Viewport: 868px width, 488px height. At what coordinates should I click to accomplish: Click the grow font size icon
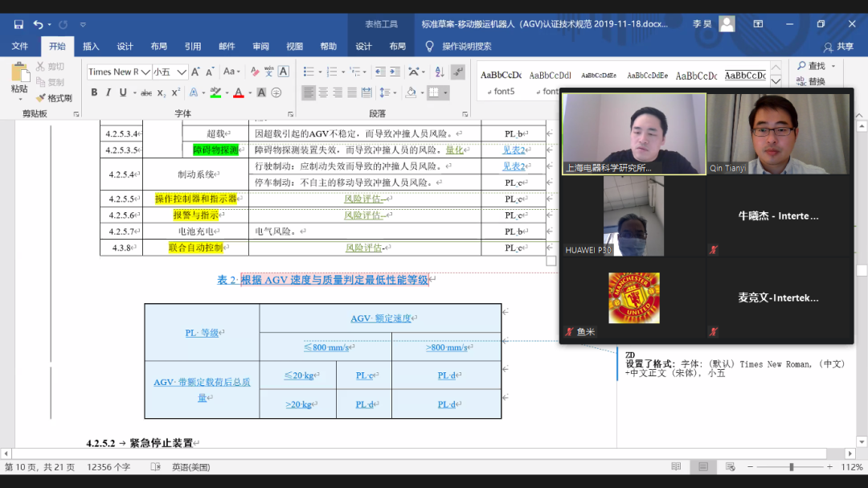197,72
